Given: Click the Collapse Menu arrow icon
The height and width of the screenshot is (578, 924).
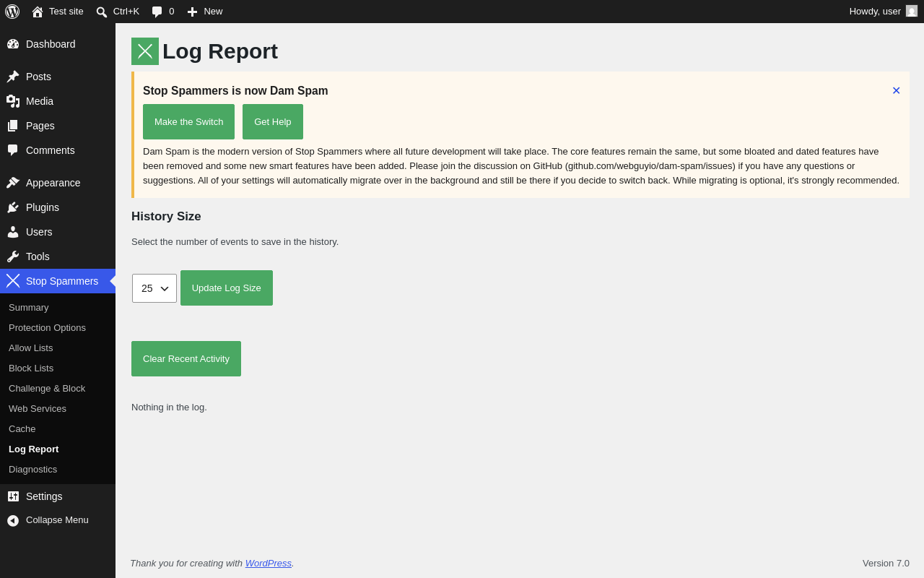Looking at the screenshot, I should [13, 520].
